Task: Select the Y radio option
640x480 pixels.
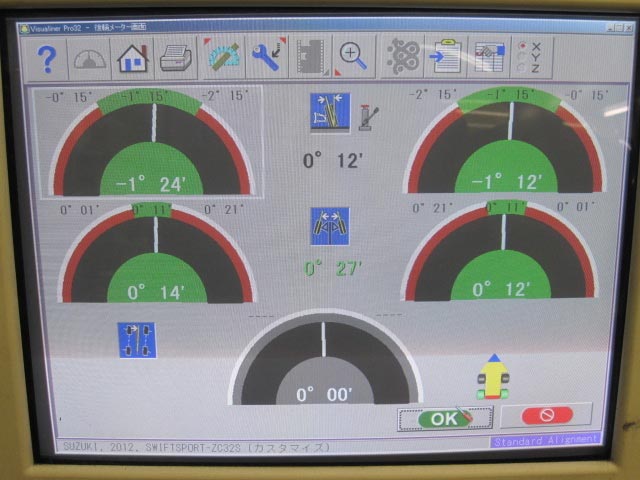Action: click(x=520, y=57)
